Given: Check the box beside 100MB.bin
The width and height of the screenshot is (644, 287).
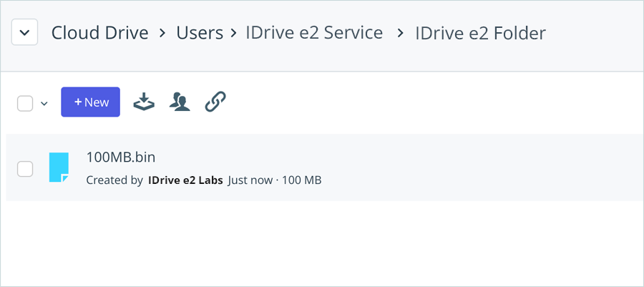Looking at the screenshot, I should (x=25, y=169).
